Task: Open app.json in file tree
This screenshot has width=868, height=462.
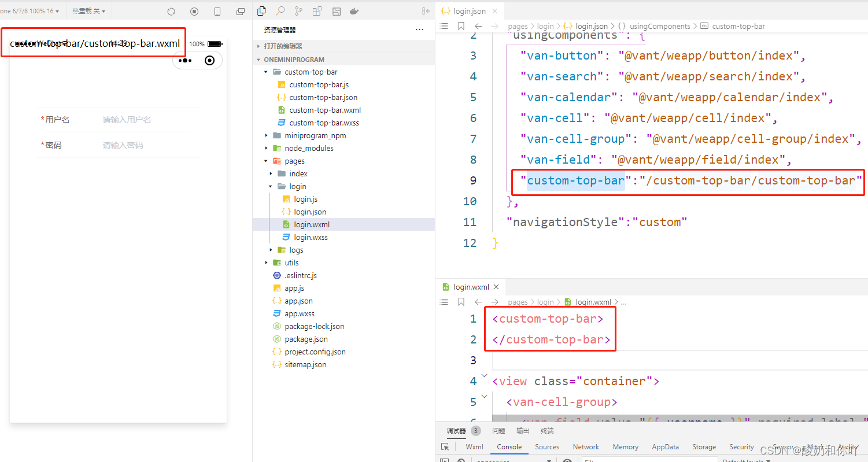Action: pos(298,301)
